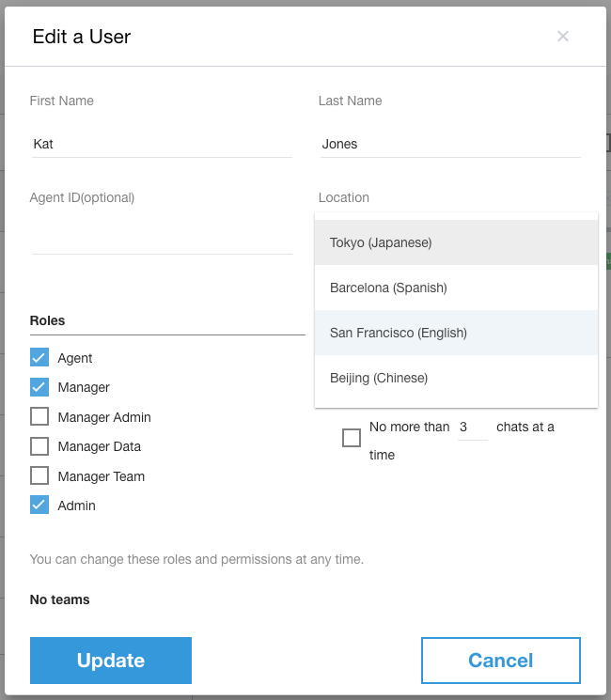
Task: Uncheck the Manager role checkbox
Action: (39, 387)
